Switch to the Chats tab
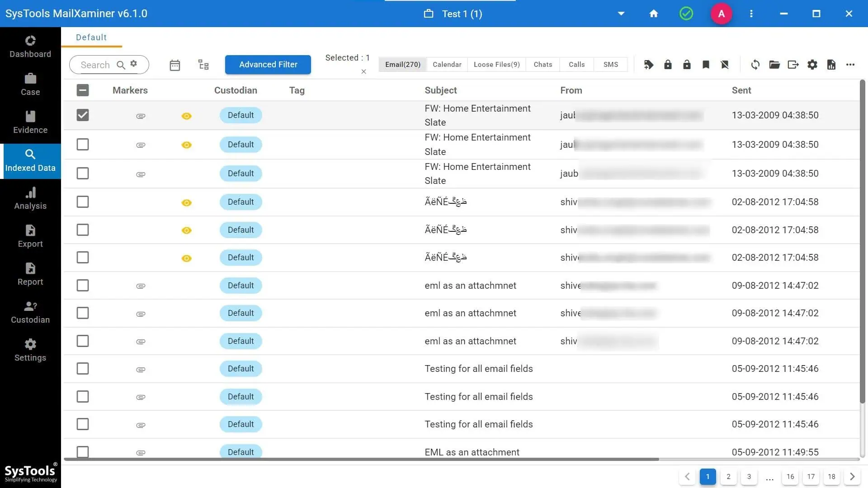The image size is (868, 488). [543, 65]
